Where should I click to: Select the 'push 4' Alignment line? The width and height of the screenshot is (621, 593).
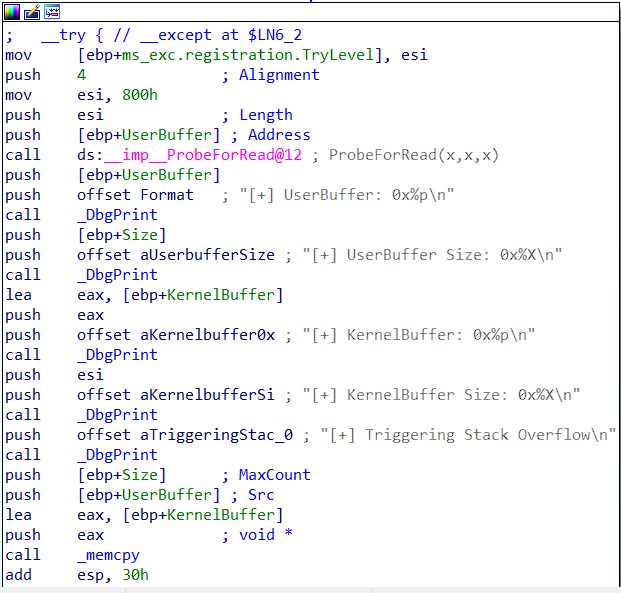click(x=162, y=75)
